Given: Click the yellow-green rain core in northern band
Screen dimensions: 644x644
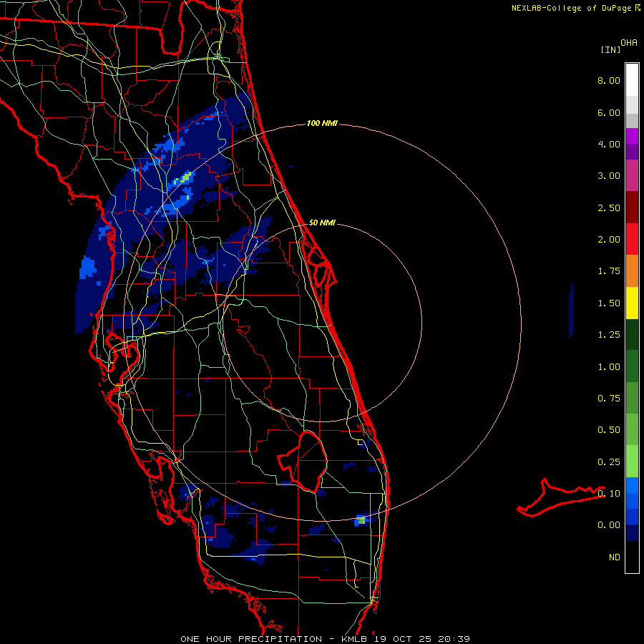Looking at the screenshot, I should (x=184, y=178).
